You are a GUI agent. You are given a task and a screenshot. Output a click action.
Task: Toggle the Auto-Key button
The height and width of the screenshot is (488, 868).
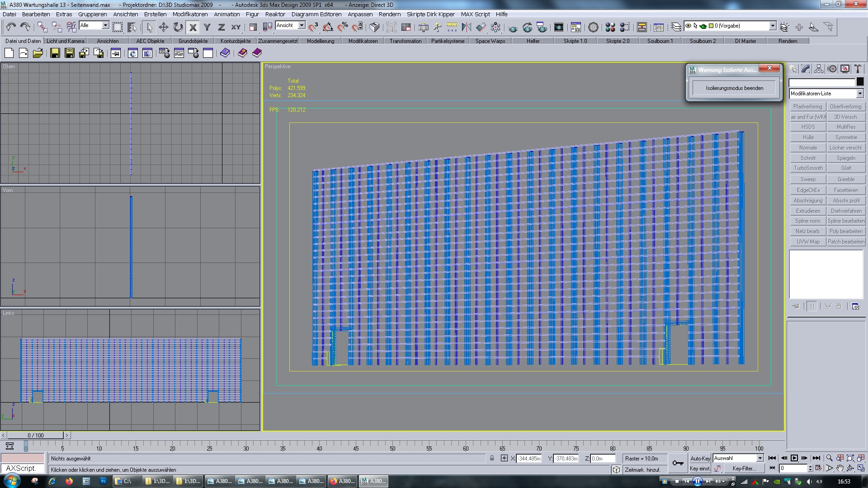(700, 458)
